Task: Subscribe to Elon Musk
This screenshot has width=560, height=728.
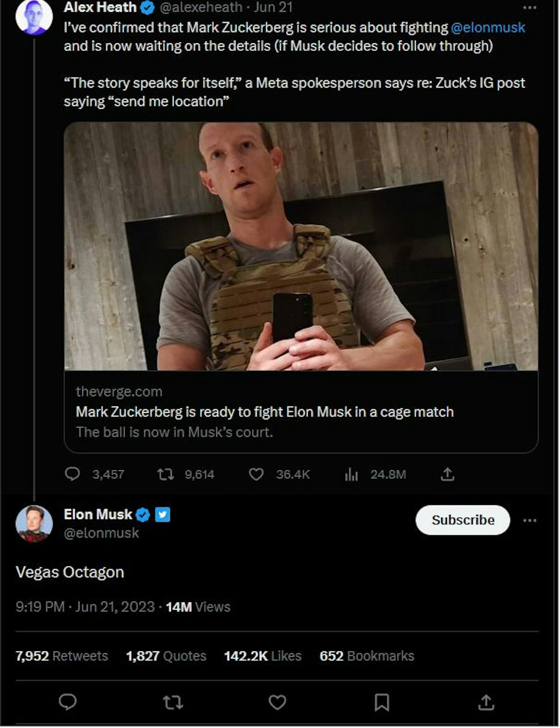Action: coord(462,520)
